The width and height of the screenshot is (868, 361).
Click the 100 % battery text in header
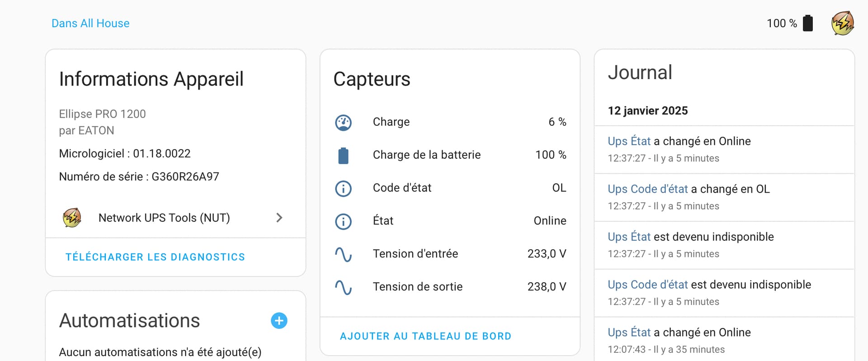coord(782,23)
